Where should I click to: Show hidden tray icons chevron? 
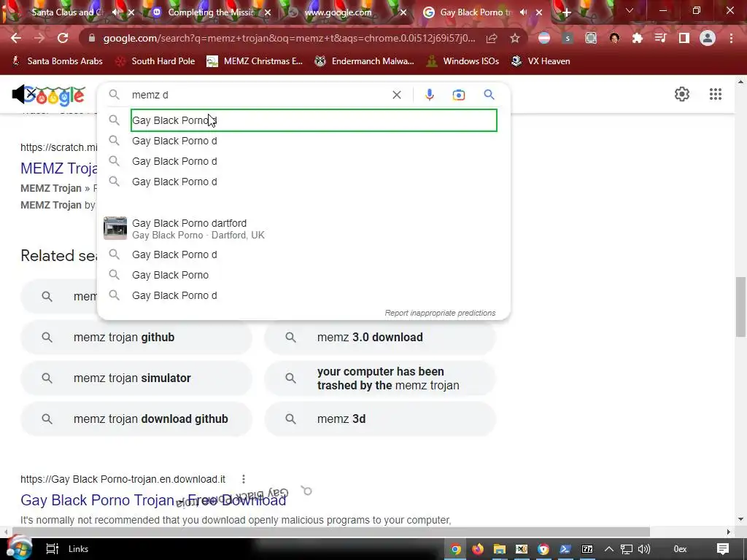coord(609,549)
